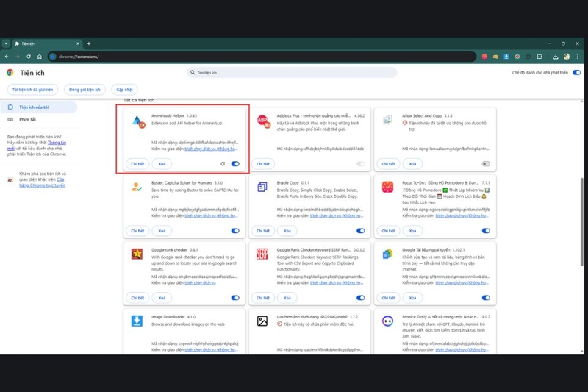The height and width of the screenshot is (392, 588).
Task: Click the extensions page vertical scrollbar
Action: pos(581,221)
